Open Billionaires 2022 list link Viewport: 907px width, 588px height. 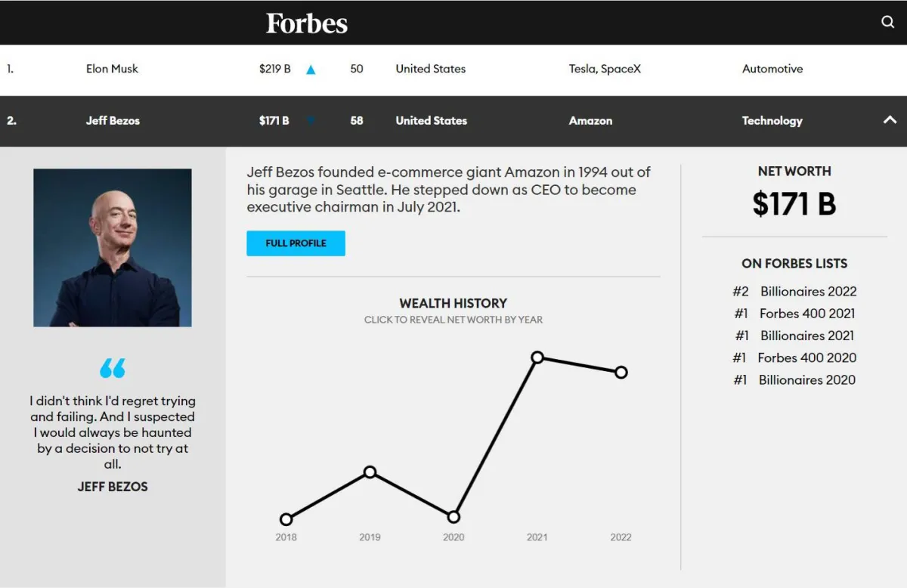(x=808, y=292)
